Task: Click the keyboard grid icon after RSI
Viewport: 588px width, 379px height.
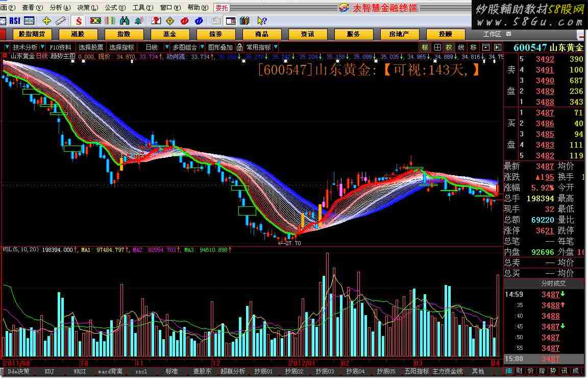Action: [29, 20]
